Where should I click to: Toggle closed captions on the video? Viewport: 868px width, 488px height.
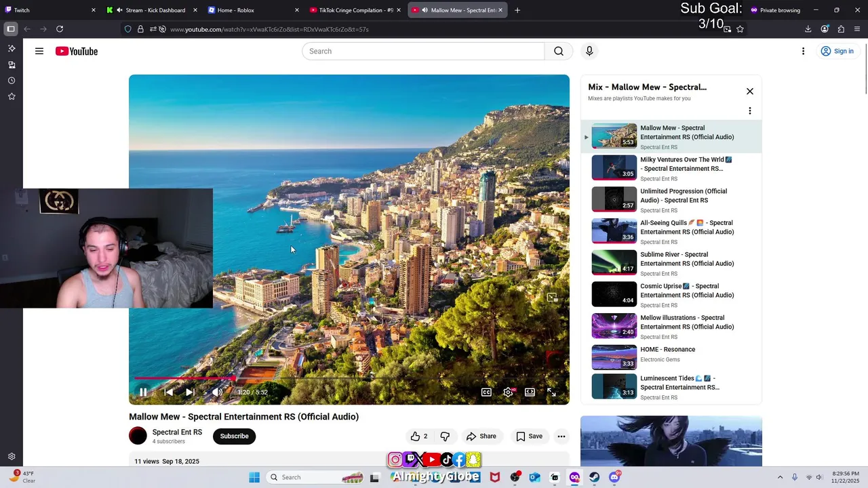click(x=486, y=392)
